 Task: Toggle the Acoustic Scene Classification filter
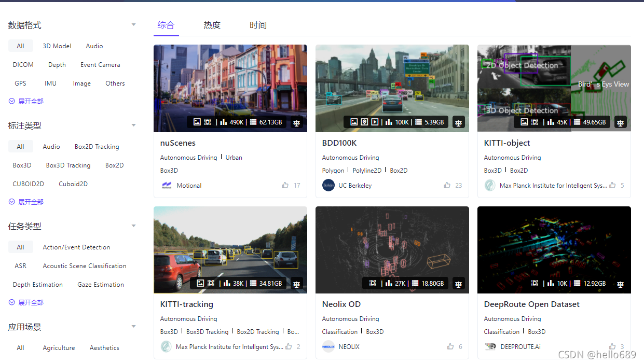click(x=85, y=265)
